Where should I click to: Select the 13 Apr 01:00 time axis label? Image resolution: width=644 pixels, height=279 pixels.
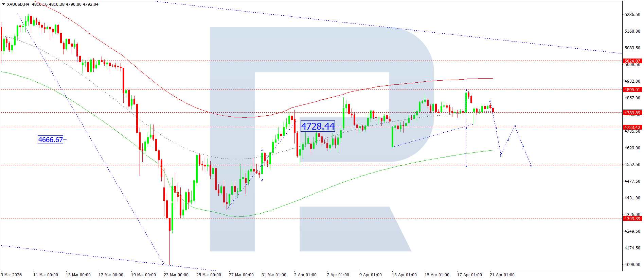404,275
